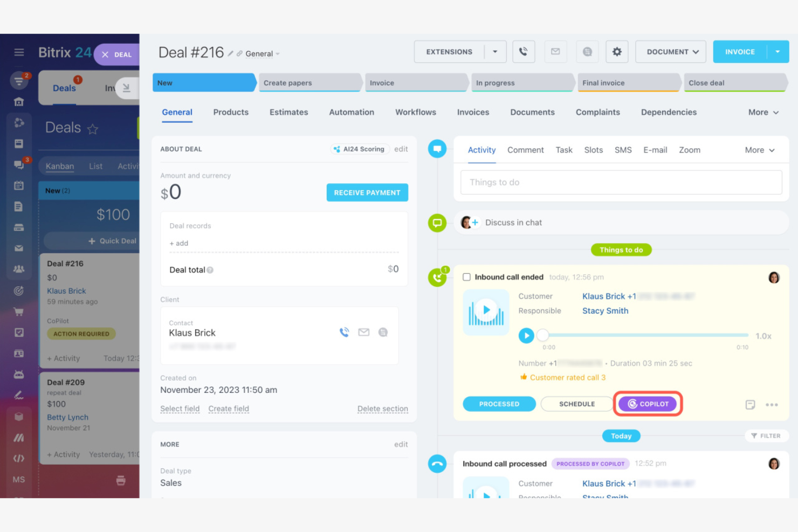Image resolution: width=798 pixels, height=532 pixels.
Task: Call Klaus Brick using the phone icon
Action: pos(345,332)
